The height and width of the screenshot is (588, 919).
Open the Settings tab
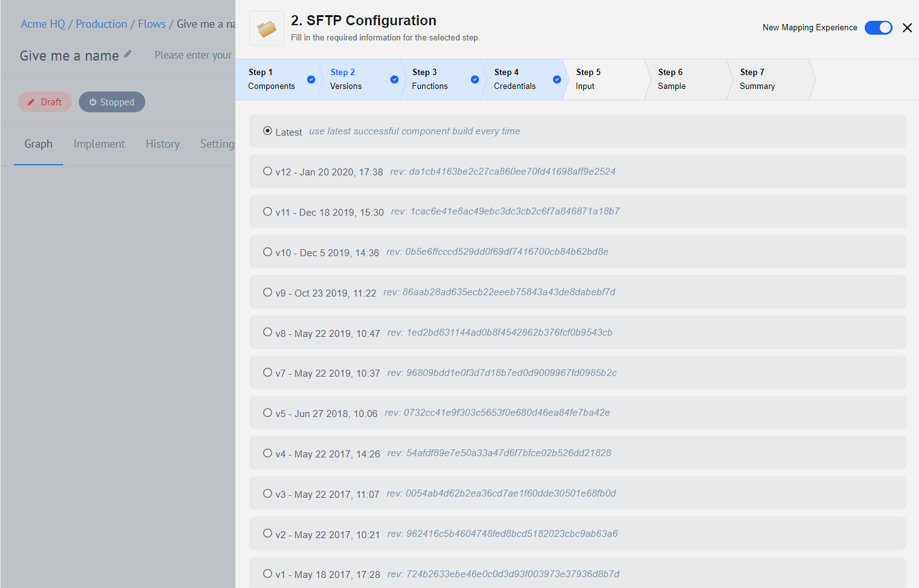point(218,144)
